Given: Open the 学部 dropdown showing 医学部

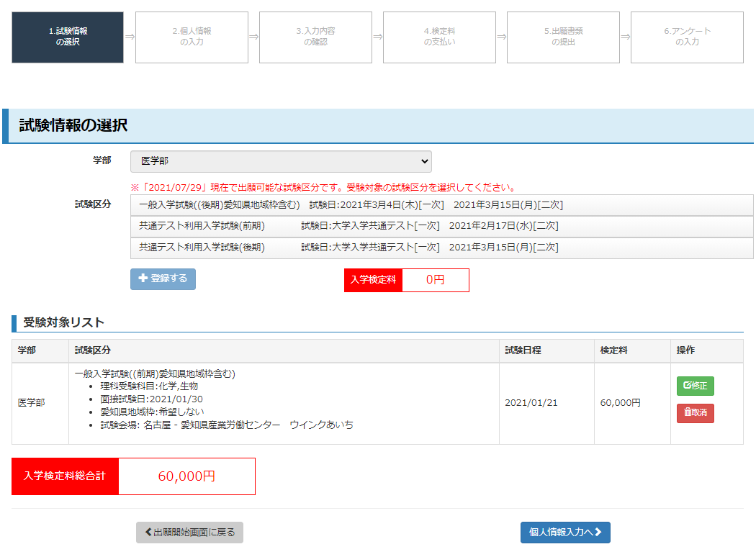Looking at the screenshot, I should tap(281, 161).
